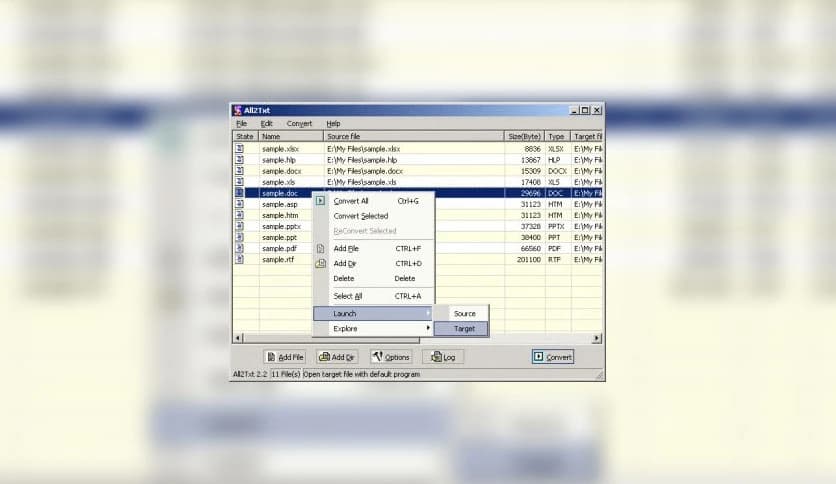Open the Options dialog button

(x=391, y=357)
